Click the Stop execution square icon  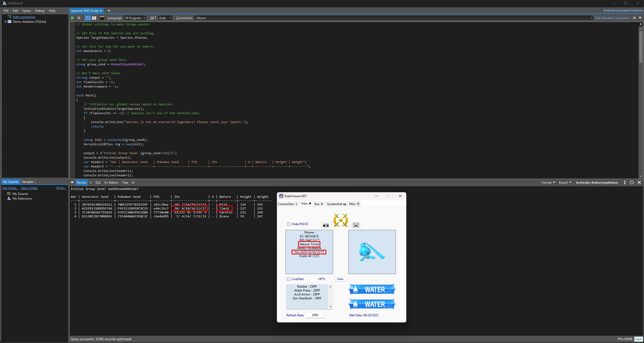pyautogui.click(x=79, y=18)
